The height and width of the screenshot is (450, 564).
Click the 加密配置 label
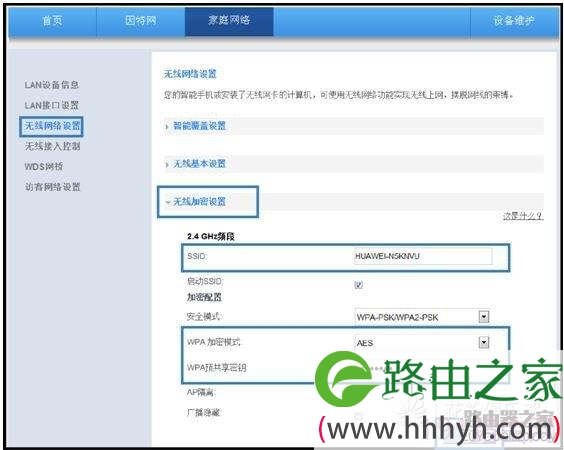(x=204, y=297)
